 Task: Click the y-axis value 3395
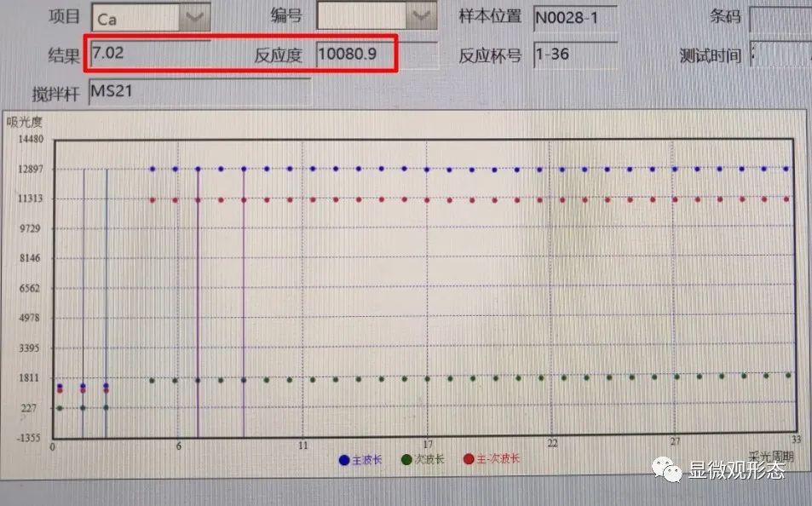point(30,348)
